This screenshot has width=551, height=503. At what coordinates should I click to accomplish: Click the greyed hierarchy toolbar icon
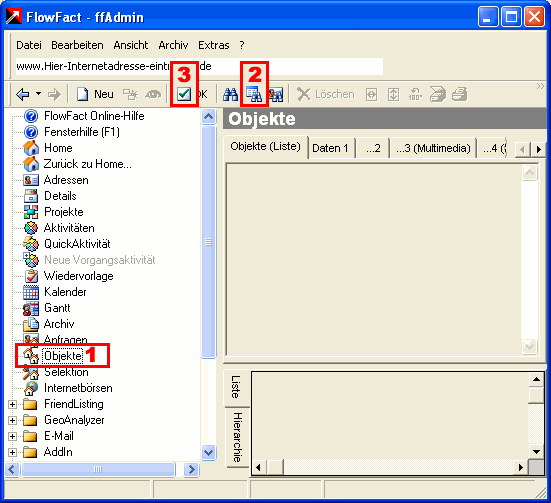[x=130, y=94]
